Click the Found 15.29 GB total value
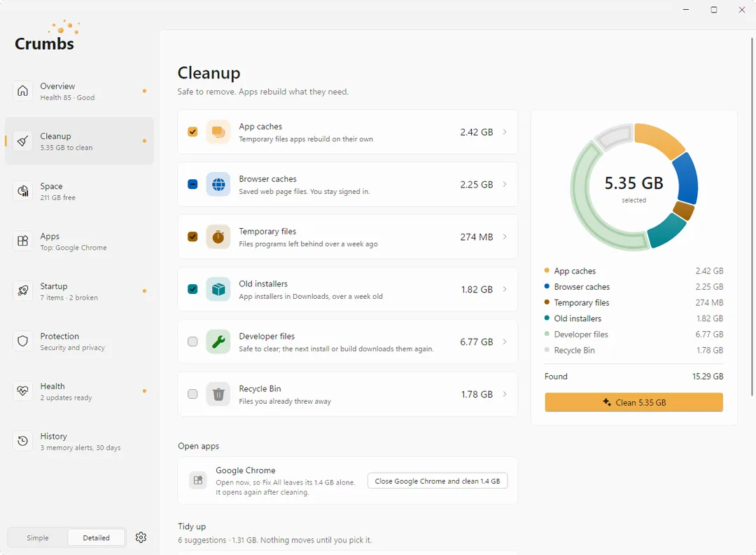 [x=708, y=377]
